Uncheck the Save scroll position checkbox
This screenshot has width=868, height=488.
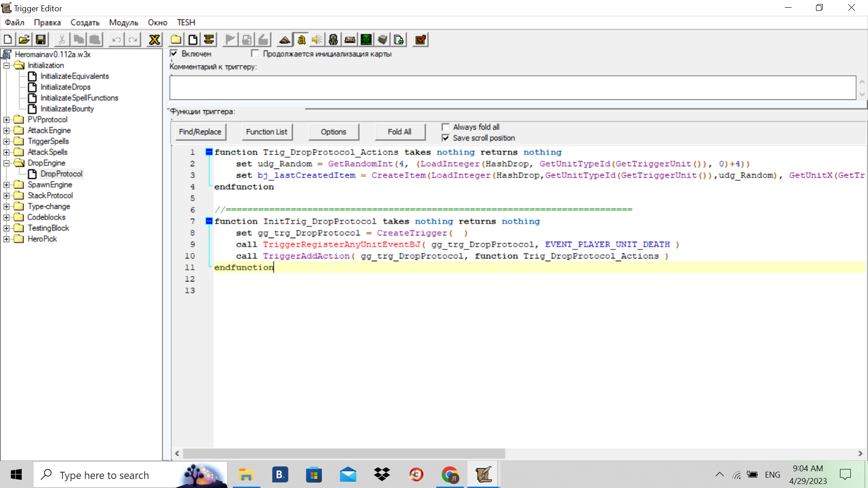point(446,138)
